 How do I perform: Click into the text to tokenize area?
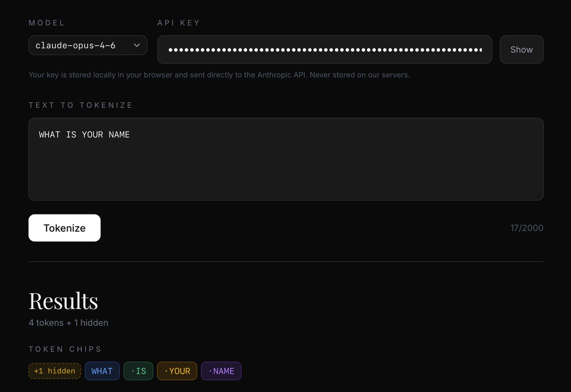(286, 159)
